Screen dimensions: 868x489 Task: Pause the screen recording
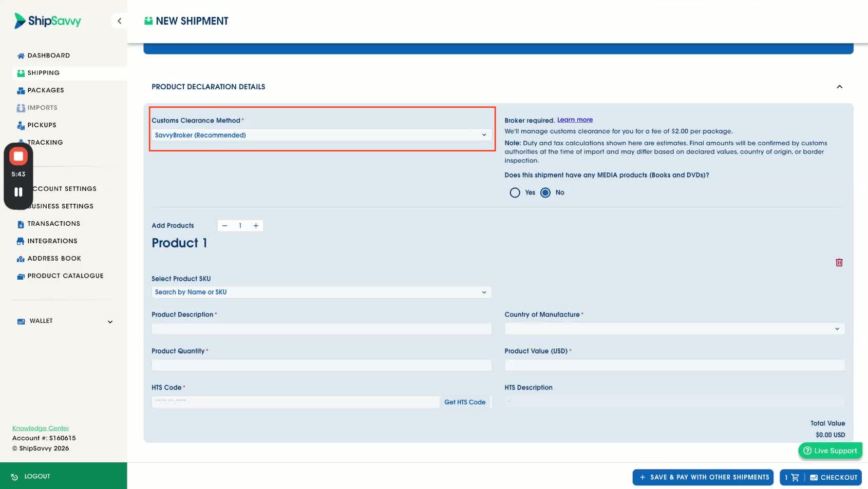(18, 192)
